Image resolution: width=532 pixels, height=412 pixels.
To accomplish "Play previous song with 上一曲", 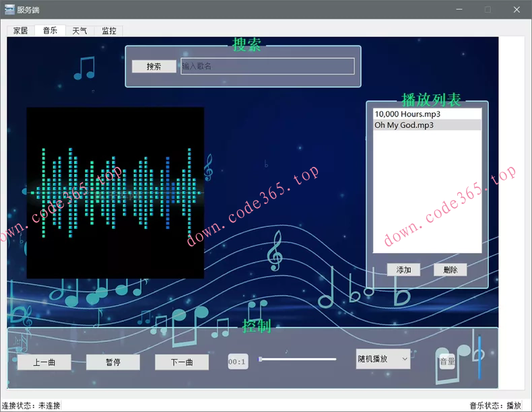I will pos(44,362).
